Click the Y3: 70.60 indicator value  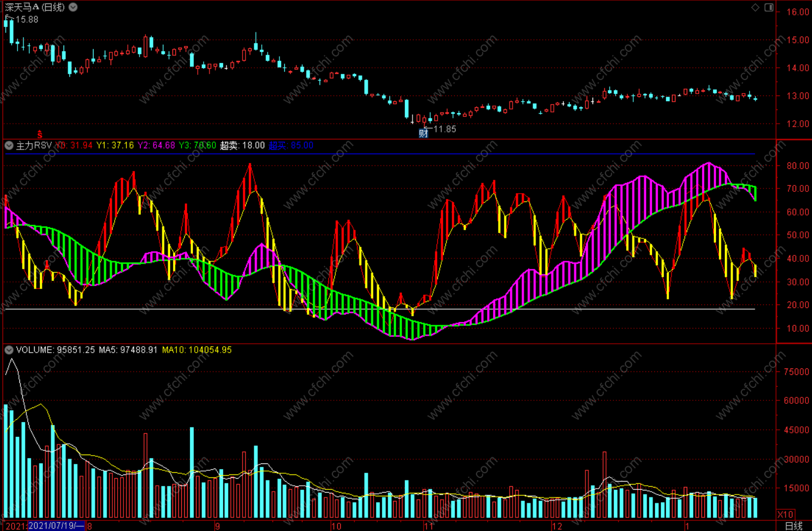tap(198, 145)
